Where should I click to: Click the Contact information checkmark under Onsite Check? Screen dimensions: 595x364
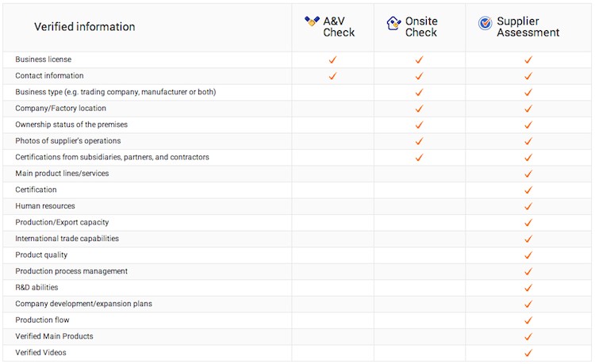[x=419, y=76]
